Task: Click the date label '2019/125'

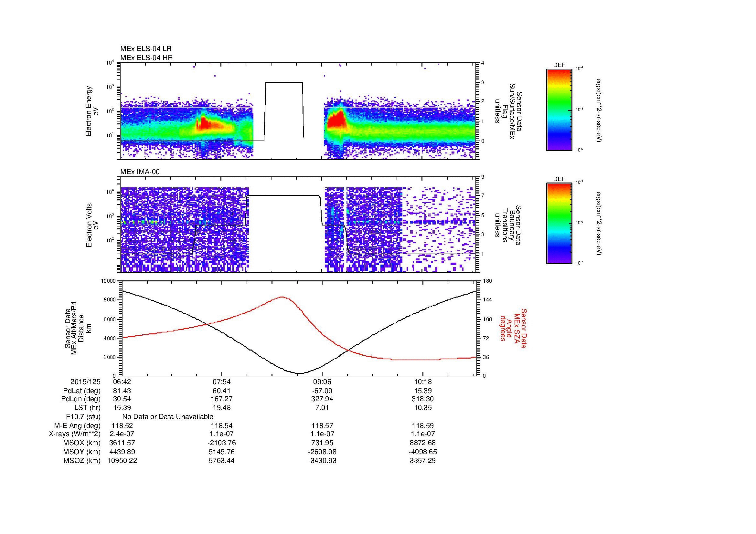Action: (85, 382)
